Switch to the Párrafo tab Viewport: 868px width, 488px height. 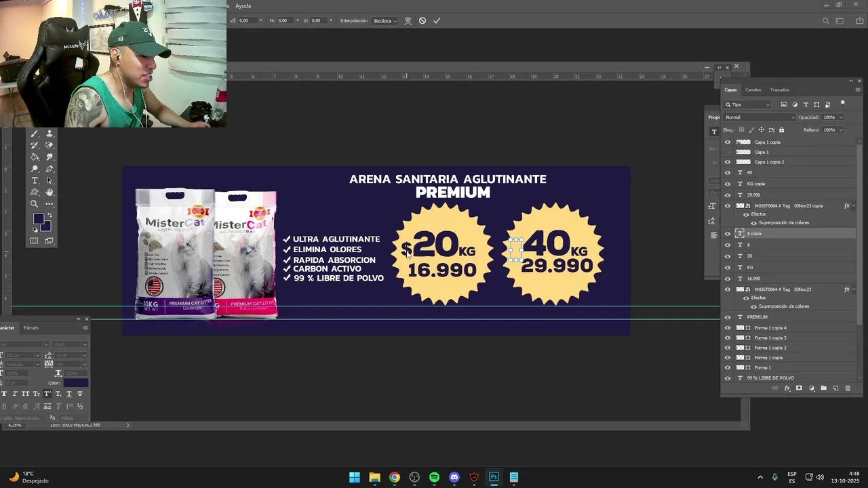point(31,328)
